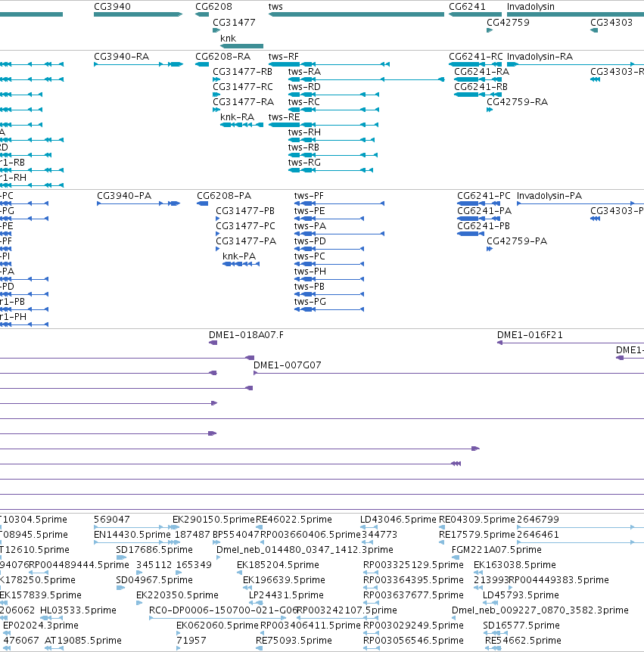
Task: Select EST RE04309.5prime
Action: pyautogui.click(x=477, y=520)
